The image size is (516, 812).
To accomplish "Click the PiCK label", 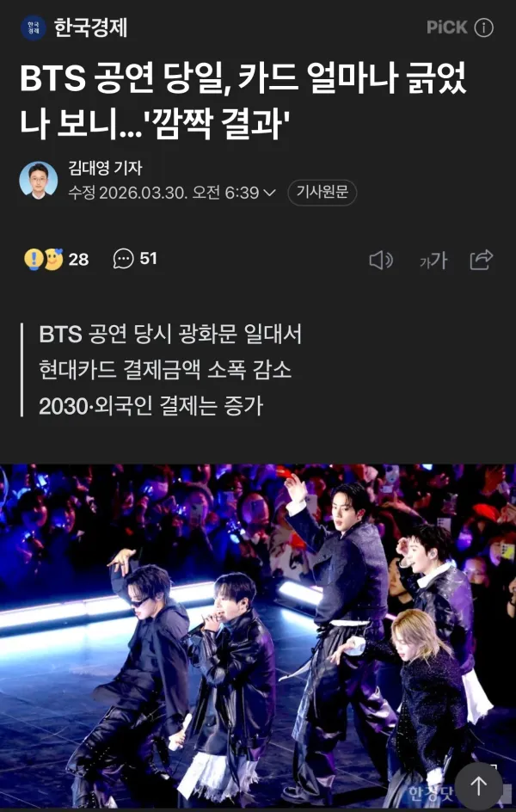I will [447, 28].
